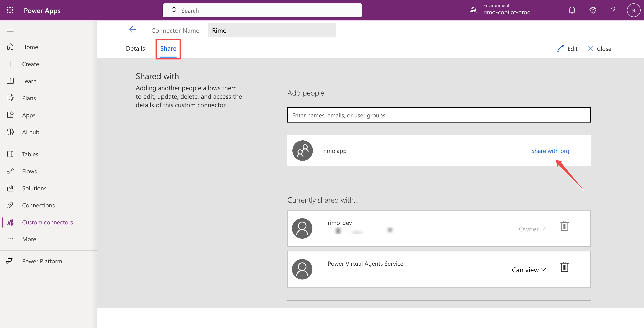Click the Apps grid icon
This screenshot has height=328, width=644.
click(x=10, y=115)
